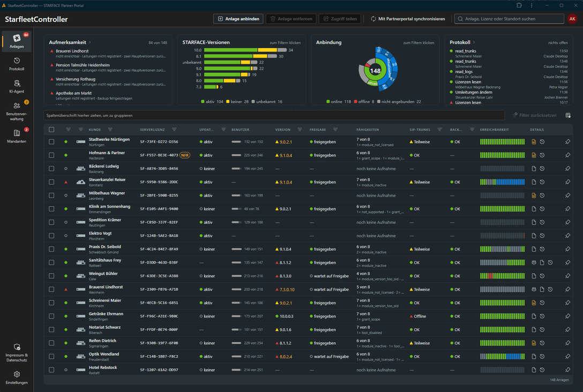The height and width of the screenshot is (392, 583).
Task: Go to Benutzerverwaltung in the sidebar
Action: click(17, 111)
